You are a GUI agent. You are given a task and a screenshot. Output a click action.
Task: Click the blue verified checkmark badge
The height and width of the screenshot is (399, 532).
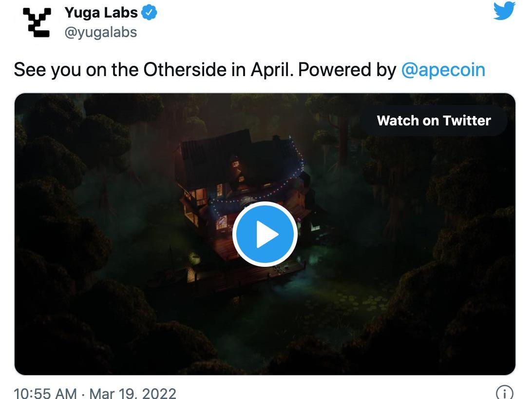[149, 13]
